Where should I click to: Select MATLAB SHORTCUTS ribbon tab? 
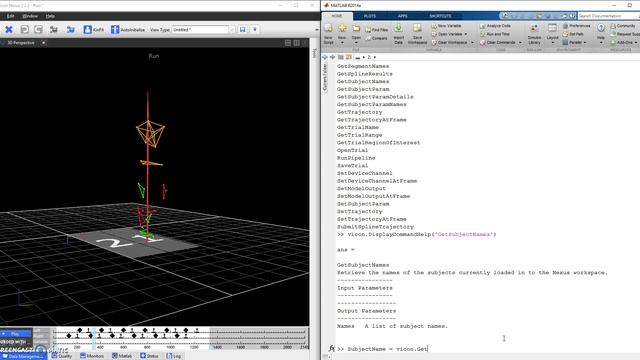[x=440, y=16]
